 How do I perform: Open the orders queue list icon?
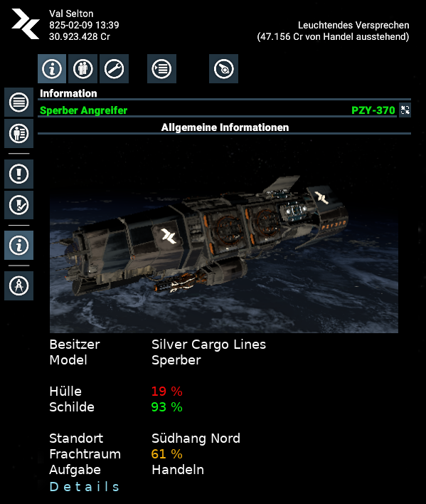161,69
